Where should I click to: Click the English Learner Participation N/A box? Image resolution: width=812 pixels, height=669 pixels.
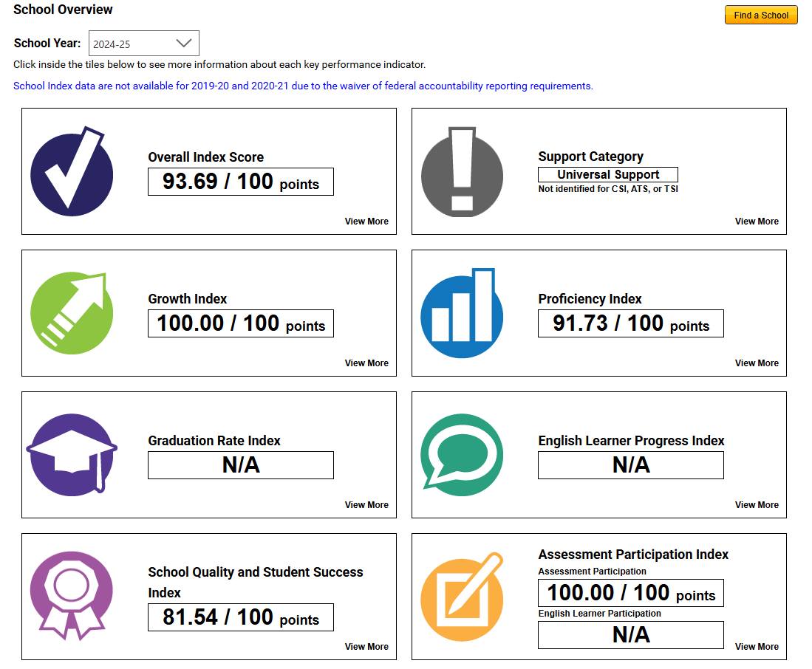631,635
